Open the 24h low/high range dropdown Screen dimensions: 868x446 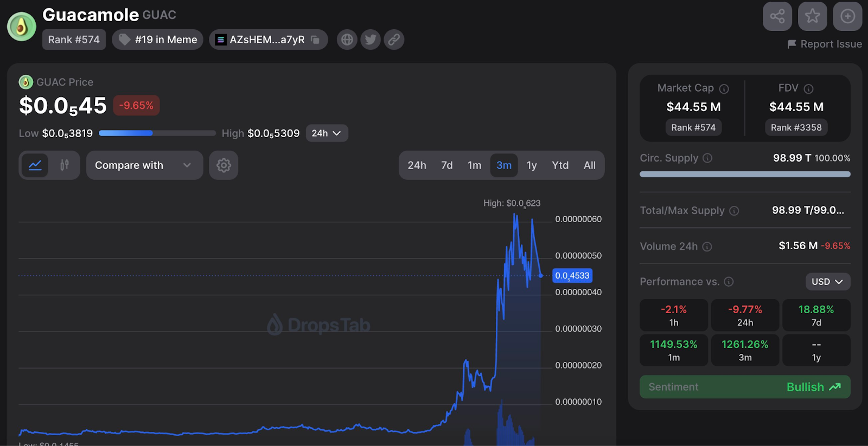point(327,133)
